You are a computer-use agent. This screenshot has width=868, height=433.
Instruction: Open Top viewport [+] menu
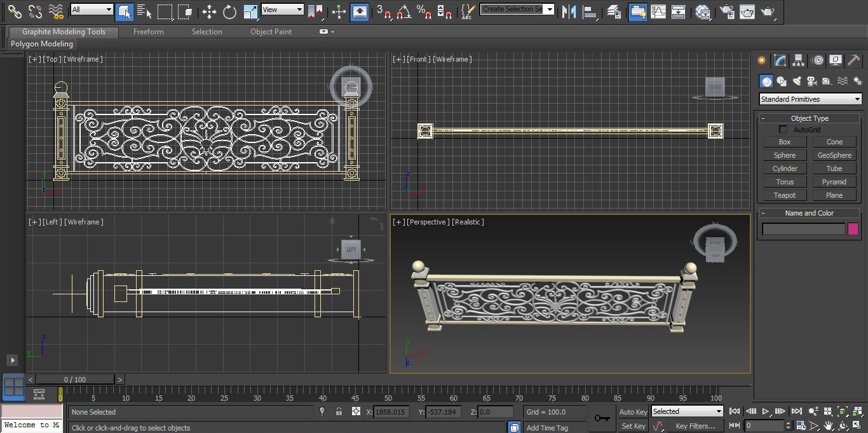point(34,59)
